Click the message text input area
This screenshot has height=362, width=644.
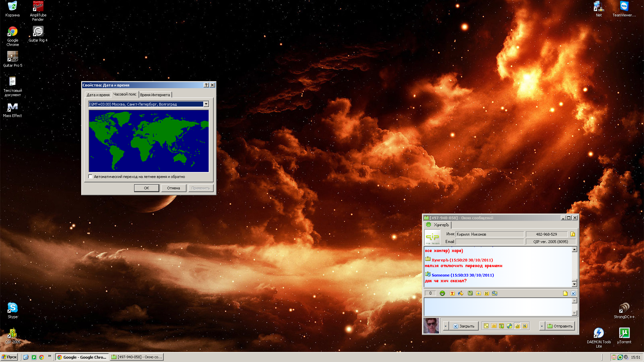point(498,307)
